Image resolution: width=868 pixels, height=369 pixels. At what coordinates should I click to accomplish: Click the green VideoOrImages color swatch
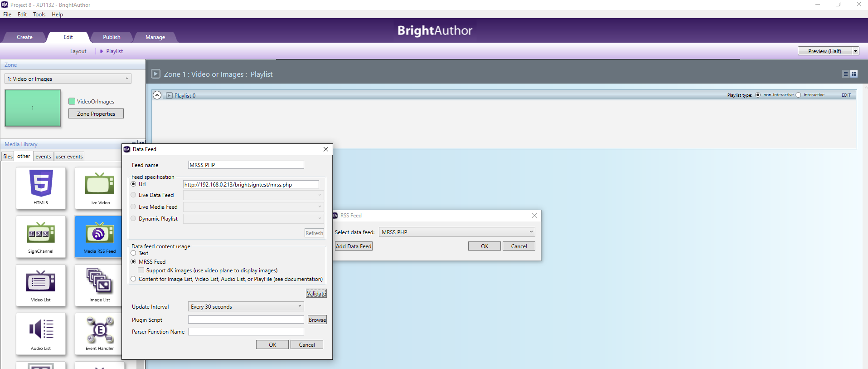coord(72,101)
